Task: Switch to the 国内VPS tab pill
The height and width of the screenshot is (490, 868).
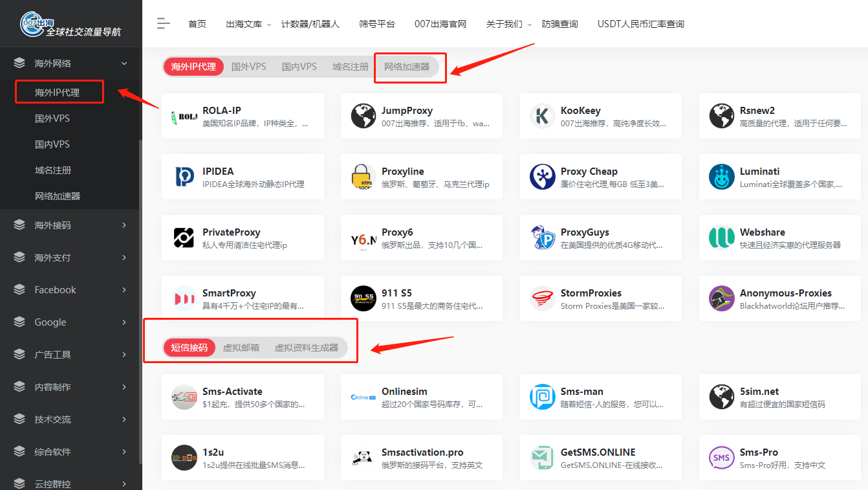Action: click(x=299, y=67)
